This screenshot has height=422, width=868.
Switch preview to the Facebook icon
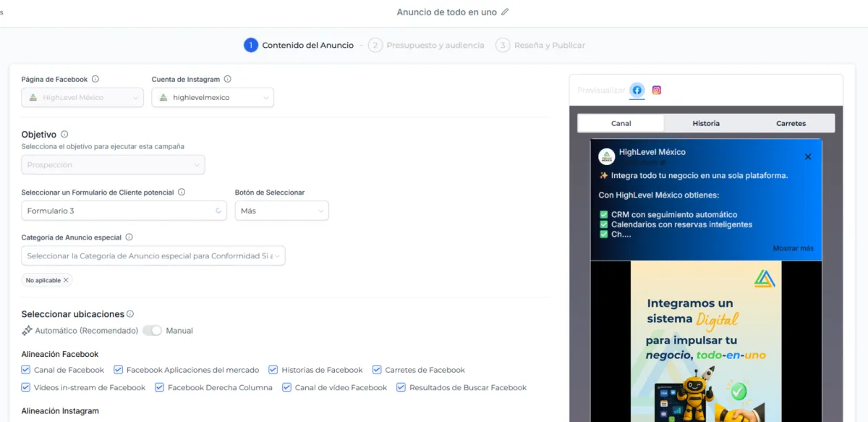pyautogui.click(x=637, y=90)
